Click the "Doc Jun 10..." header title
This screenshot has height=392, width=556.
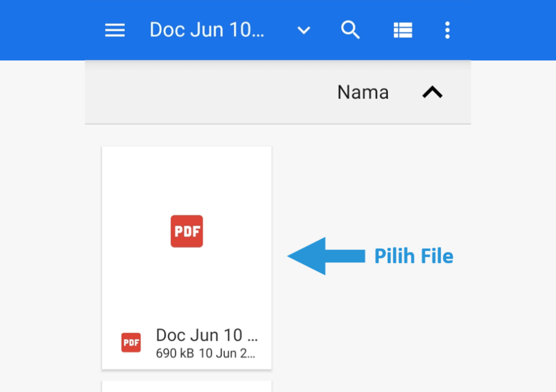[207, 30]
